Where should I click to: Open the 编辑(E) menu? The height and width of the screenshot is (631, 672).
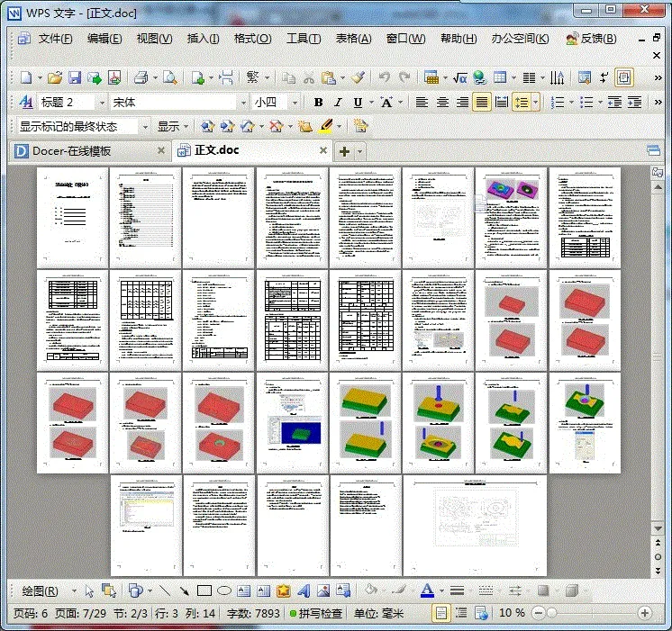[x=104, y=39]
